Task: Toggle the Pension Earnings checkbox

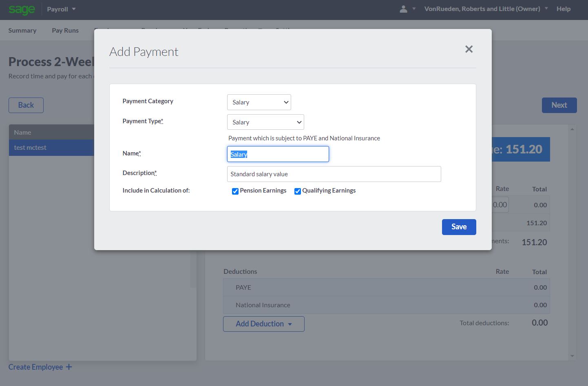Action: coord(235,191)
